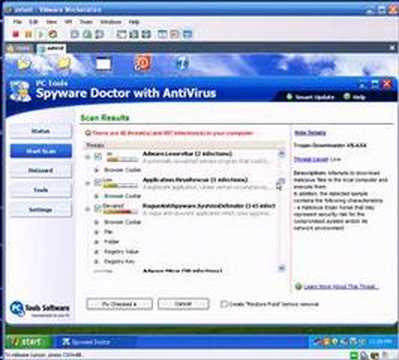Click the PC Tools Spyware Doctor logo icon

20,91
